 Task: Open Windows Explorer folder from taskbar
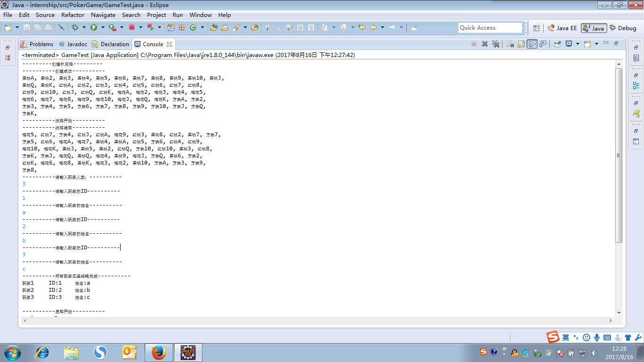click(x=71, y=352)
